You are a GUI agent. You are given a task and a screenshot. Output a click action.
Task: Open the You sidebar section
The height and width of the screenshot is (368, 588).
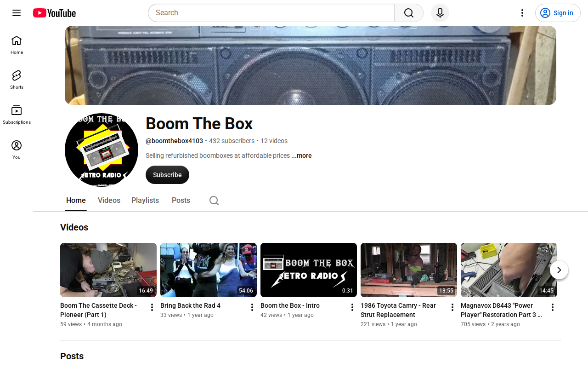coord(17,150)
